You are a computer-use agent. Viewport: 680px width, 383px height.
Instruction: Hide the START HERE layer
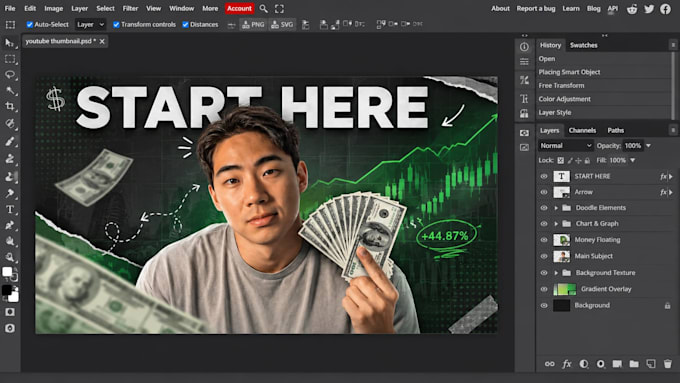pos(544,177)
